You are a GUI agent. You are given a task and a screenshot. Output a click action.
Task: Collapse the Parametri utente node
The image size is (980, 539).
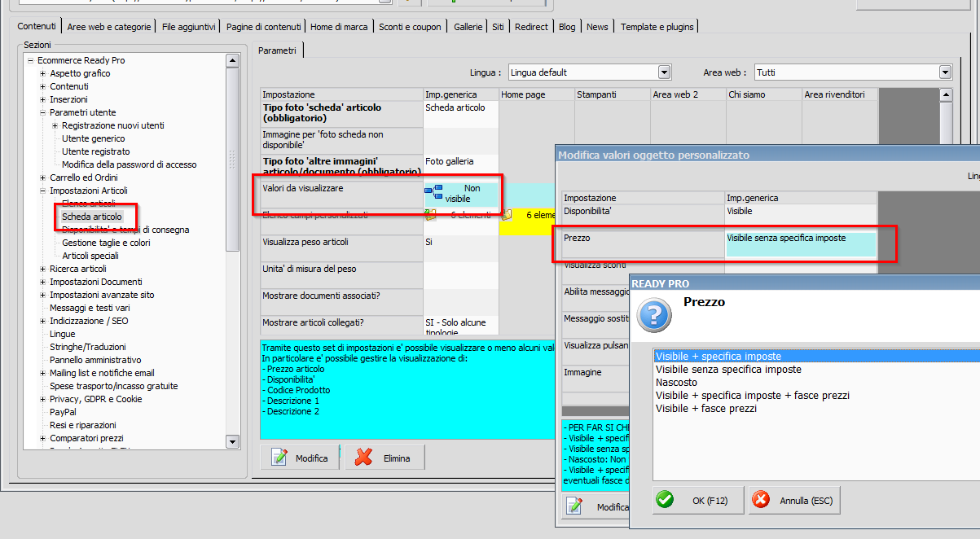point(42,112)
